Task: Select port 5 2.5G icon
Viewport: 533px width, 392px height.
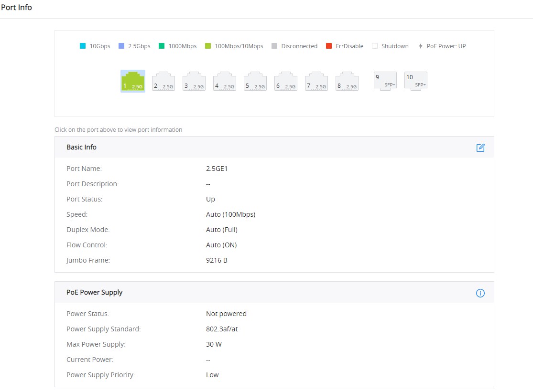Action: [x=255, y=81]
